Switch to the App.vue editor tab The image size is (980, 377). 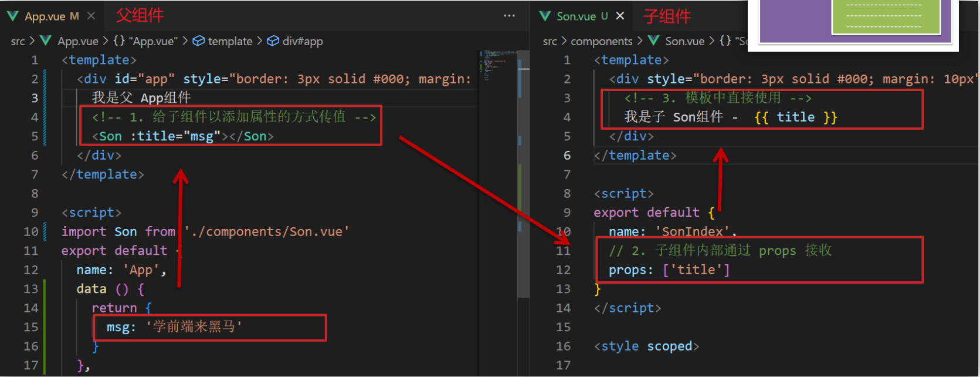[x=52, y=16]
